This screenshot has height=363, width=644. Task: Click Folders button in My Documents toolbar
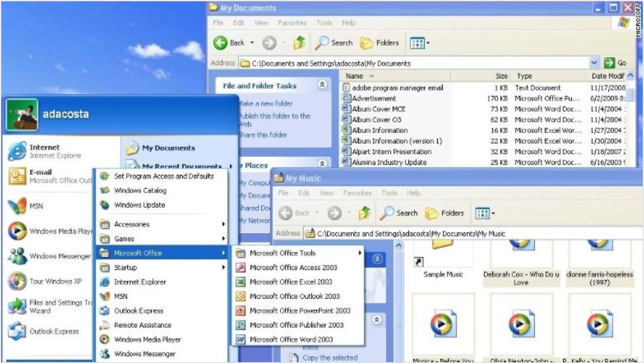(380, 43)
